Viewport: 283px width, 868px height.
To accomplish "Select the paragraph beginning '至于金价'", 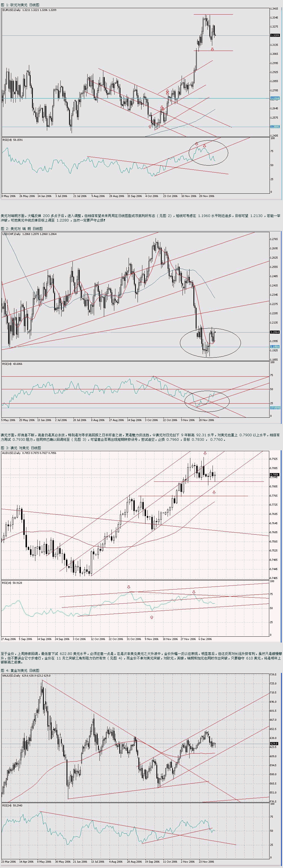I will [x=141, y=658].
